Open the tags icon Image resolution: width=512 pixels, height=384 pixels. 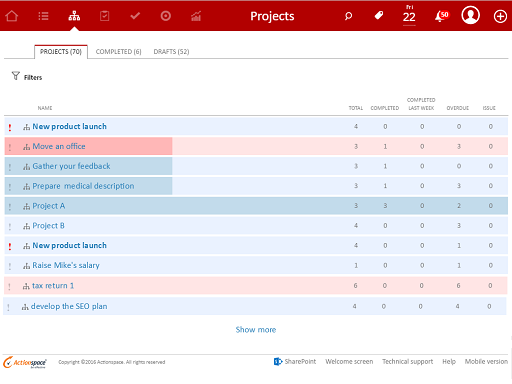tap(379, 15)
